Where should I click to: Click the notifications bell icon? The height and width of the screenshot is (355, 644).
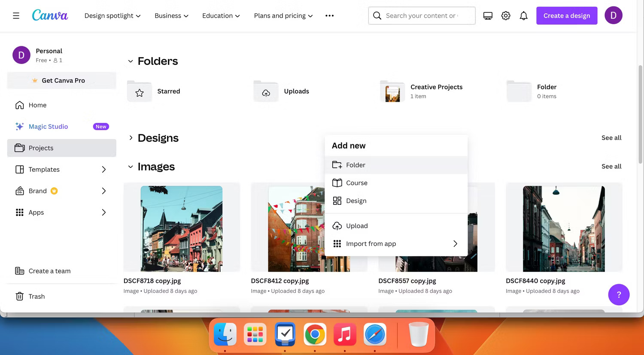click(524, 15)
